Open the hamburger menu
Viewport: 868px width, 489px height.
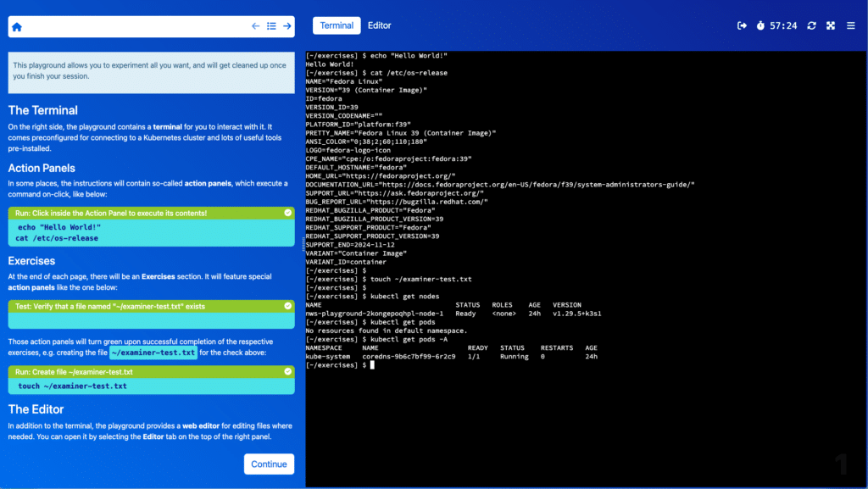[850, 25]
